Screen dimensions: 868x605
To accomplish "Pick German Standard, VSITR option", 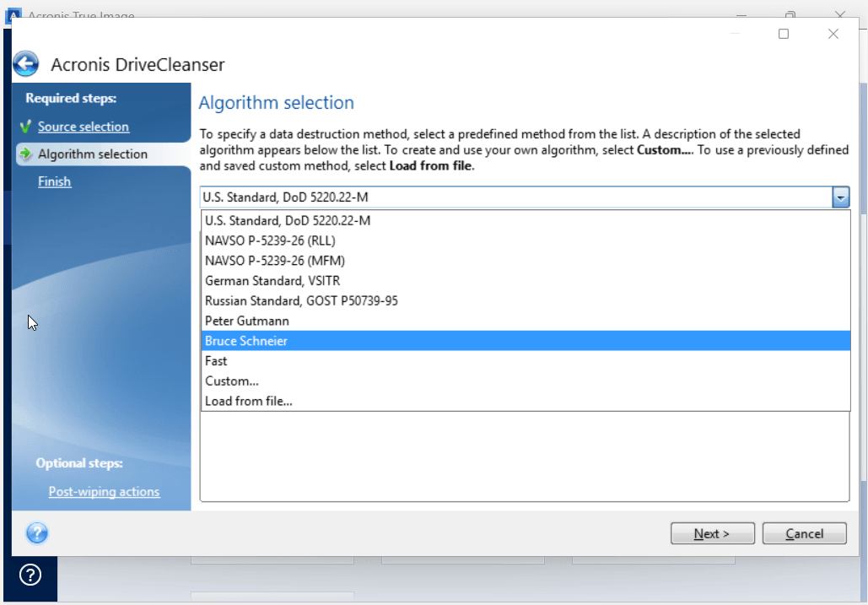I will coord(526,281).
